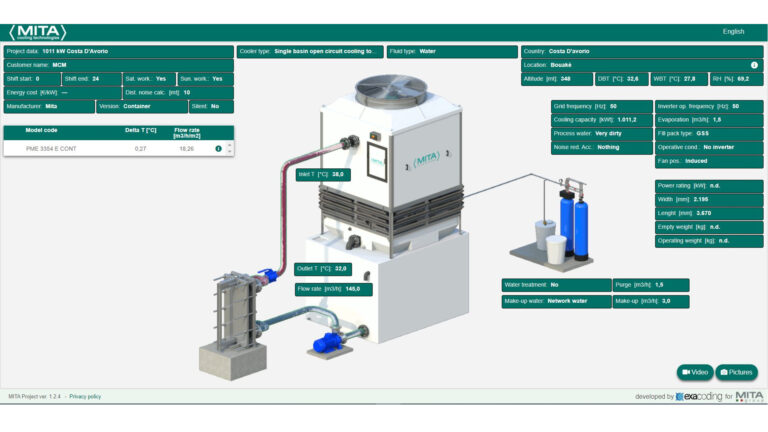
Task: Click the Flow rate column header
Action: click(x=187, y=133)
